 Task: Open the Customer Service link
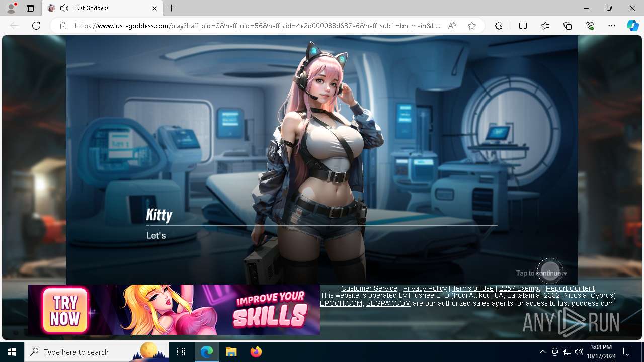[x=369, y=288]
